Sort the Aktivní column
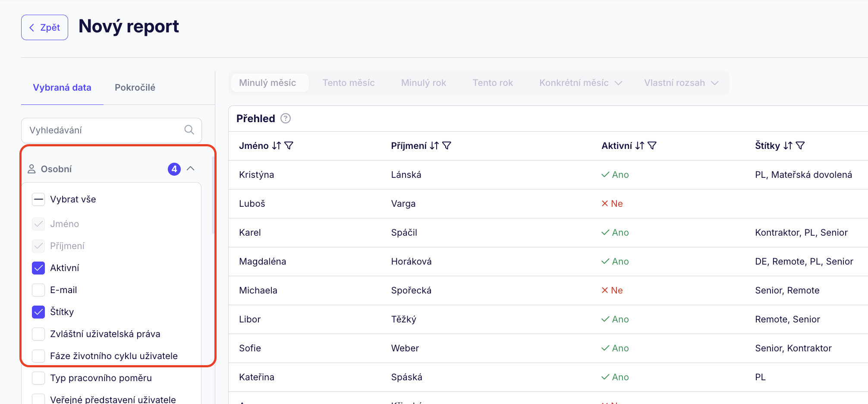Viewport: 868px width, 404px height. 640,146
